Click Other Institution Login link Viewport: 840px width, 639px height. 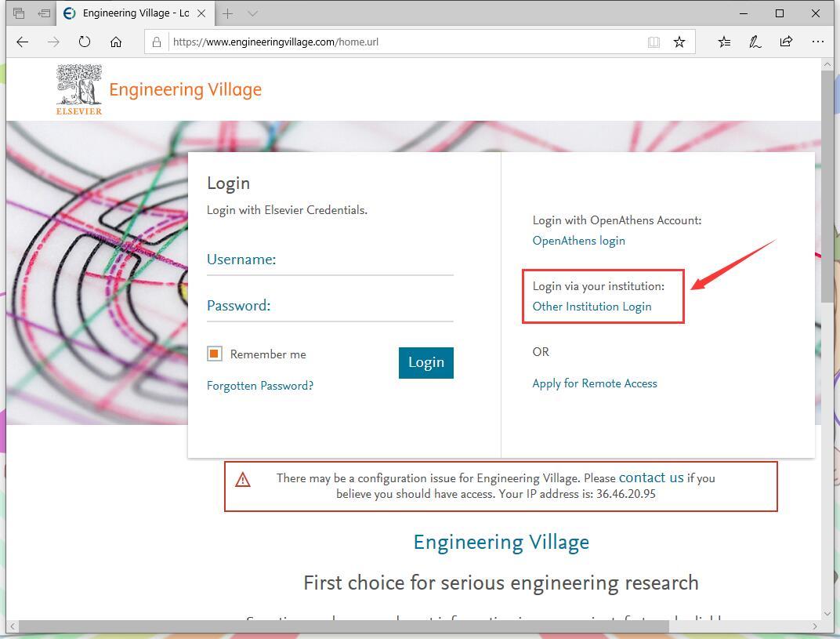592,307
